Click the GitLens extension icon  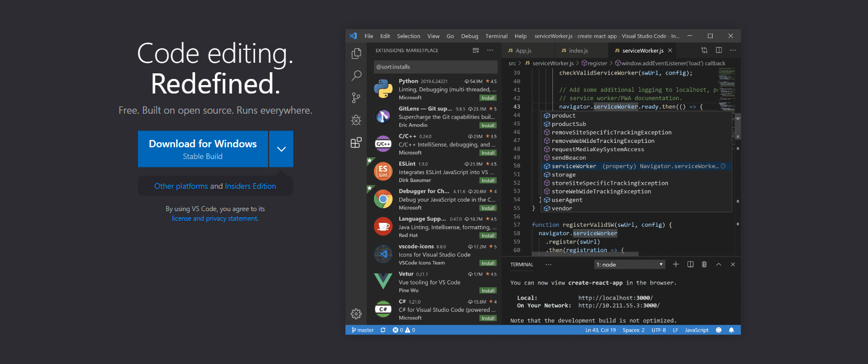[383, 116]
